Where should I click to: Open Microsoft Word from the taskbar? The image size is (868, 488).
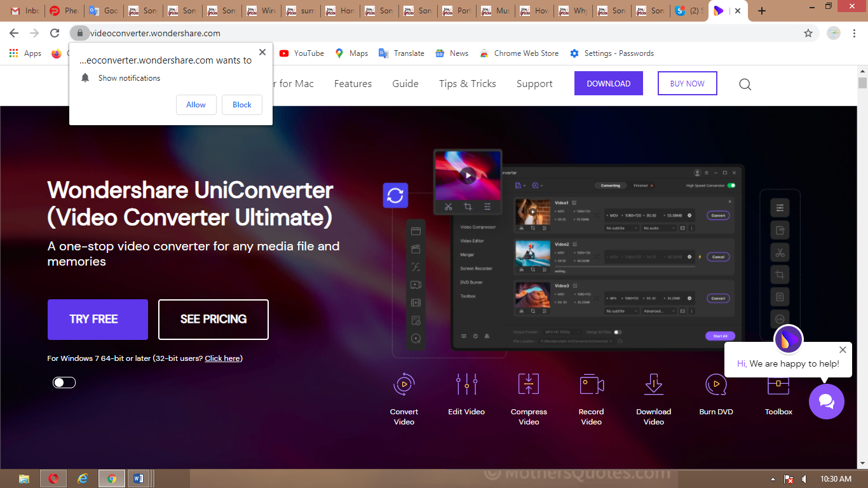click(138, 478)
